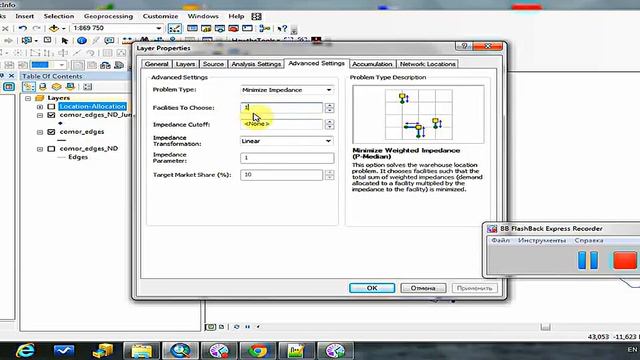Viewport: 640px width, 360px height.
Task: Uncheck the comor_edges layer checkbox
Action: point(51,132)
